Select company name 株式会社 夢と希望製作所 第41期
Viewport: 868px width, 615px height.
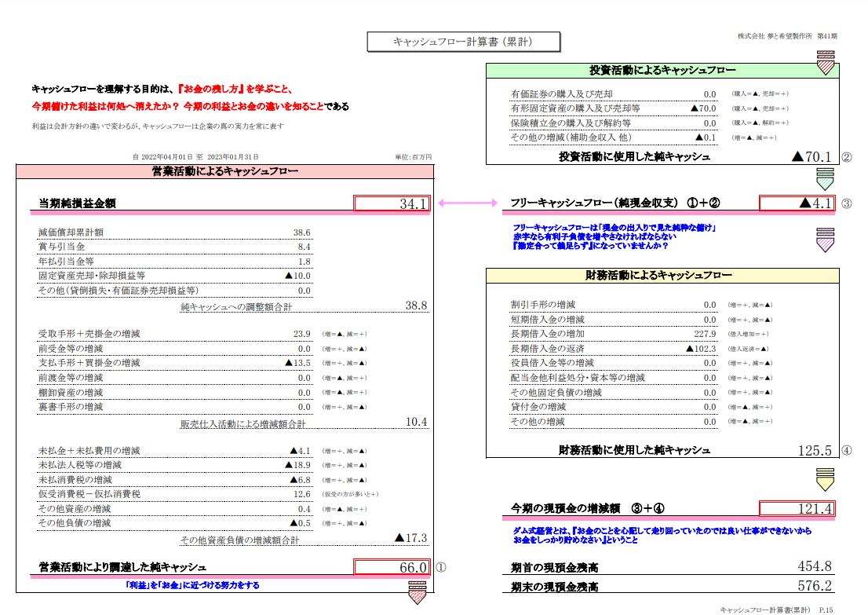point(787,36)
